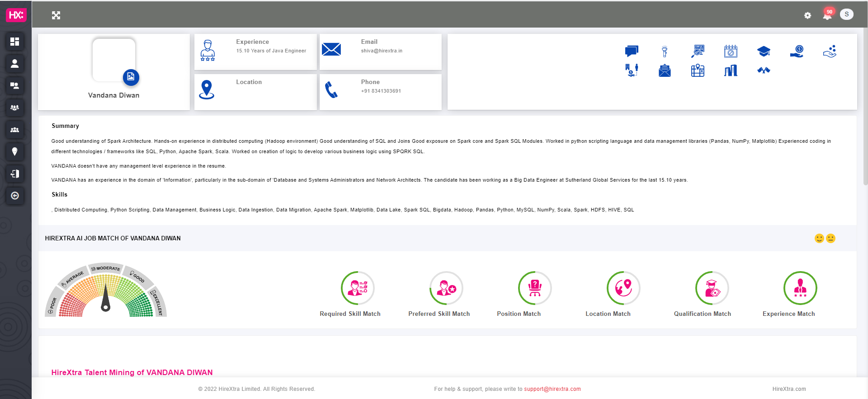Click the phone handset icon

click(x=331, y=89)
